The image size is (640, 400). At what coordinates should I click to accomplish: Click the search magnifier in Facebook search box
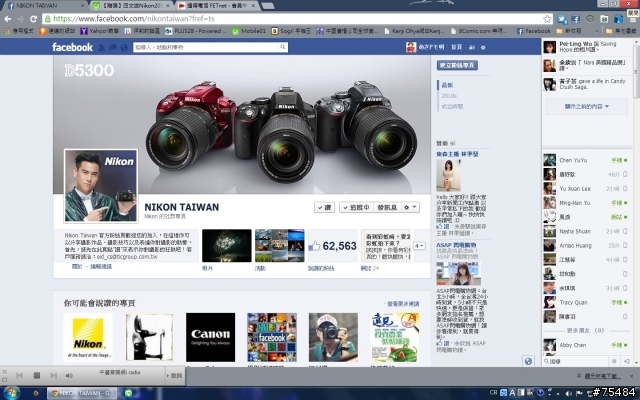pyautogui.click(x=282, y=47)
